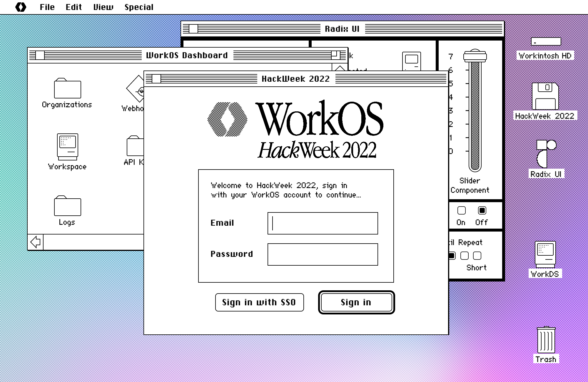This screenshot has height=382, width=588.
Task: Click the back arrow in Dashboard window
Action: point(36,242)
